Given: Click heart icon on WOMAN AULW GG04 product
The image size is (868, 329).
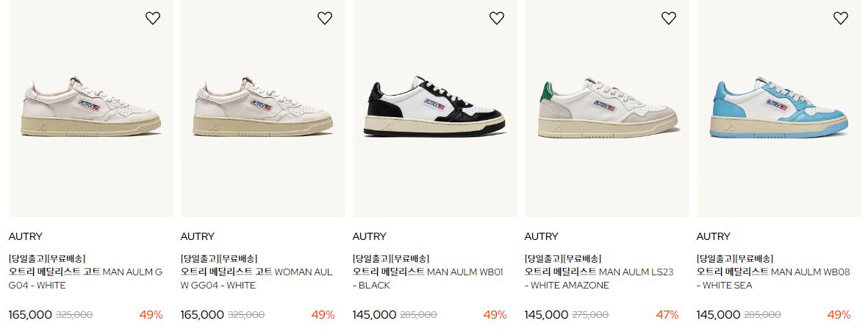Looking at the screenshot, I should [325, 18].
